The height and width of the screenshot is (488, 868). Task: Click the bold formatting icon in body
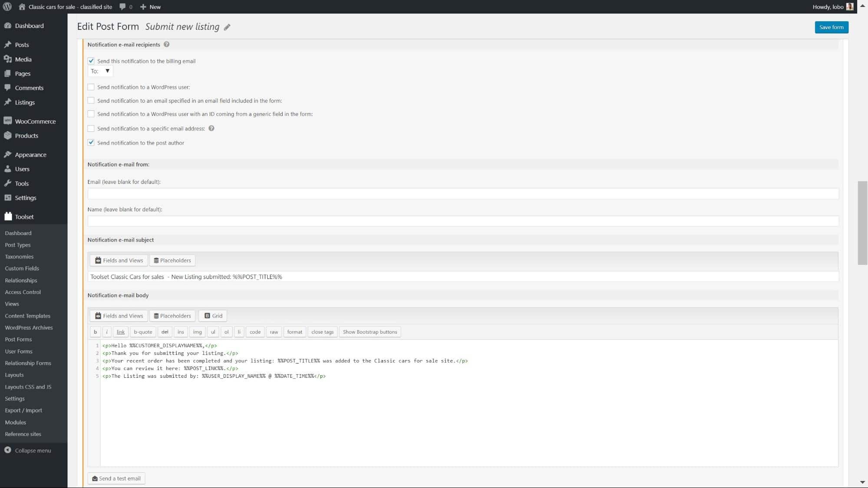pos(96,332)
